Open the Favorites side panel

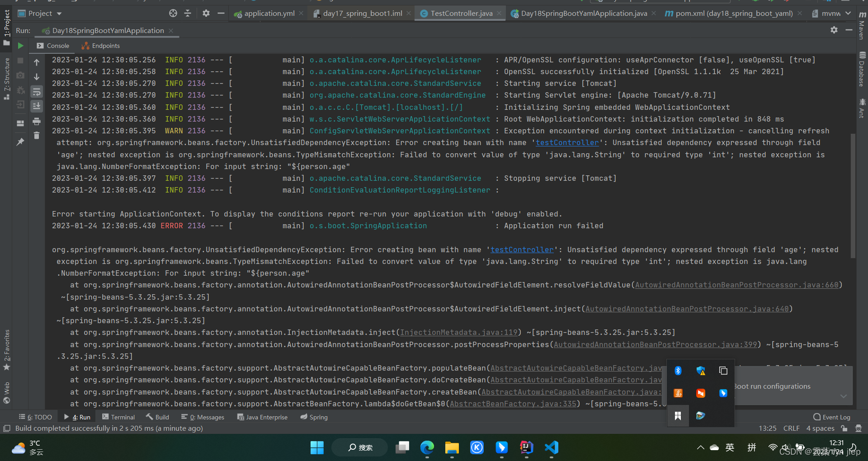(x=7, y=350)
